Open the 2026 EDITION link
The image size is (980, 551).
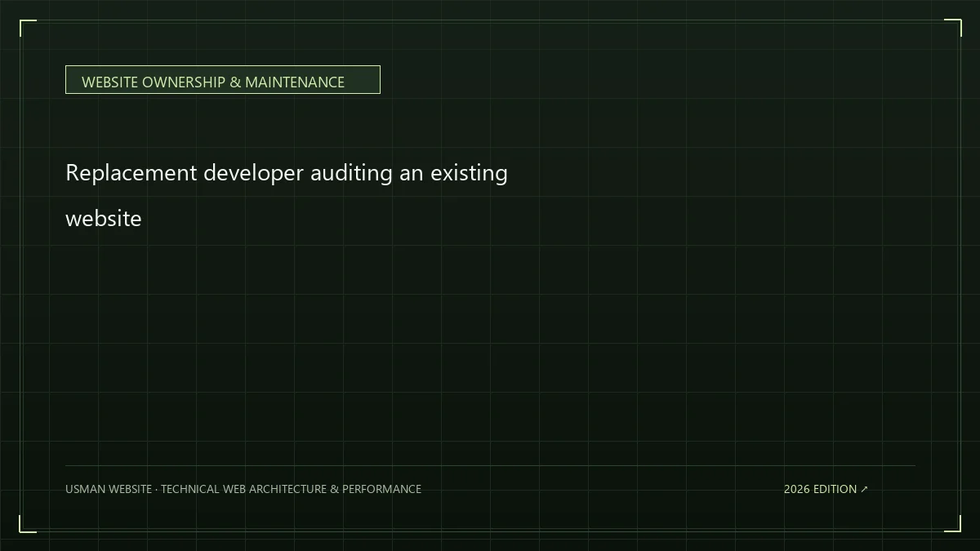point(826,489)
